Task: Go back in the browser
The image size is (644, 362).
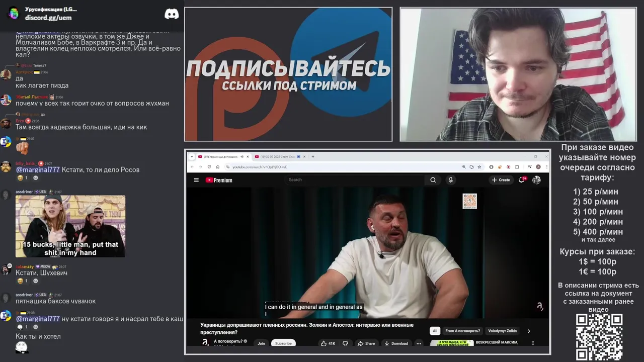Action: (x=192, y=167)
